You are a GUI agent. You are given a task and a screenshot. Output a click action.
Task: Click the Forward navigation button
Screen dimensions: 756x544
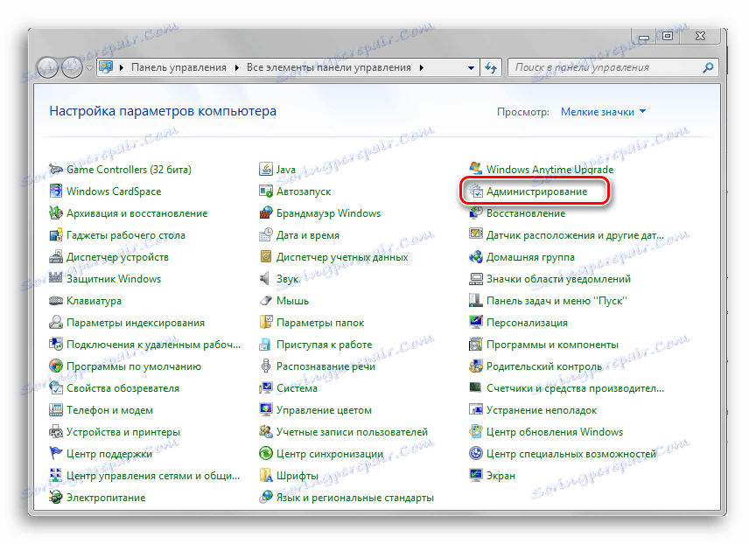(x=72, y=67)
